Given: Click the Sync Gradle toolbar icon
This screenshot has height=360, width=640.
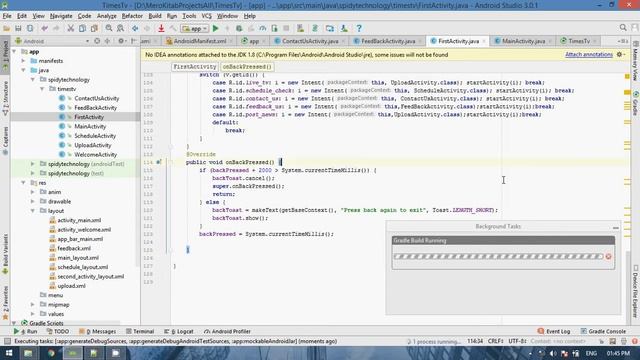Looking at the screenshot, I should click(x=315, y=28).
